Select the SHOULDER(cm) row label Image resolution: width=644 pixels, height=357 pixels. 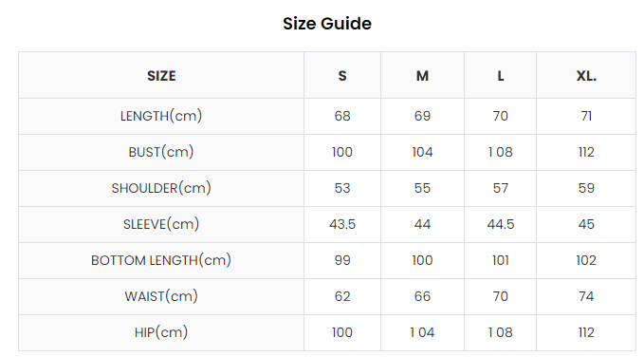[161, 188]
